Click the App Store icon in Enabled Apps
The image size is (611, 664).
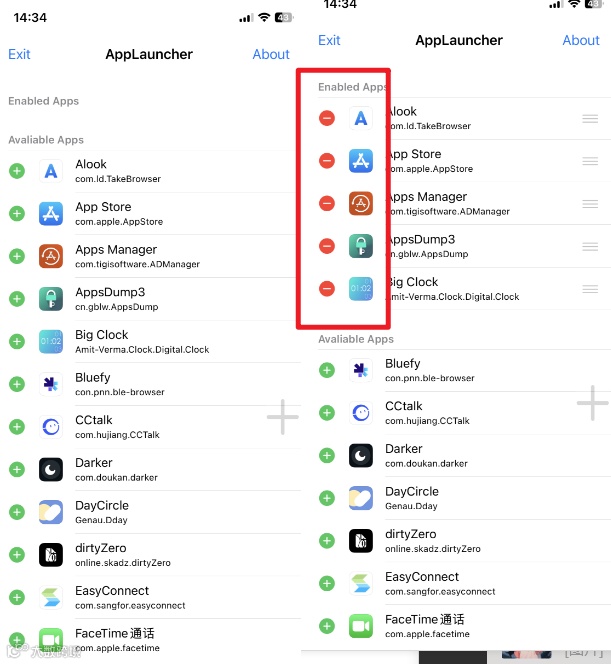(361, 161)
